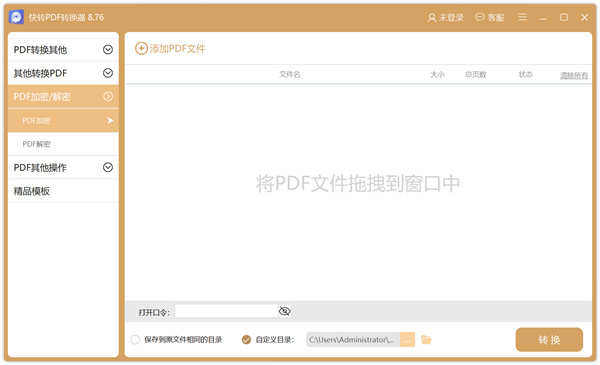Expand the PDF其他操作 section

click(x=64, y=168)
